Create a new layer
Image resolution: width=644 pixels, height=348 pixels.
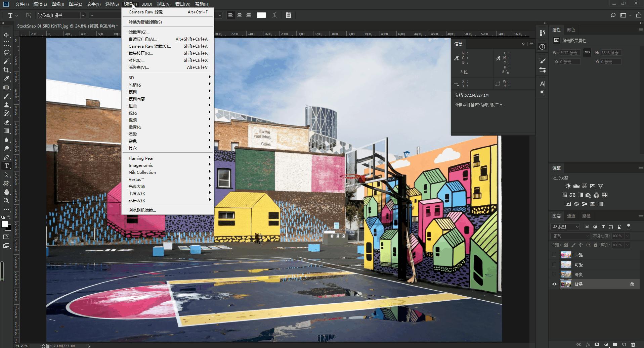click(x=624, y=345)
